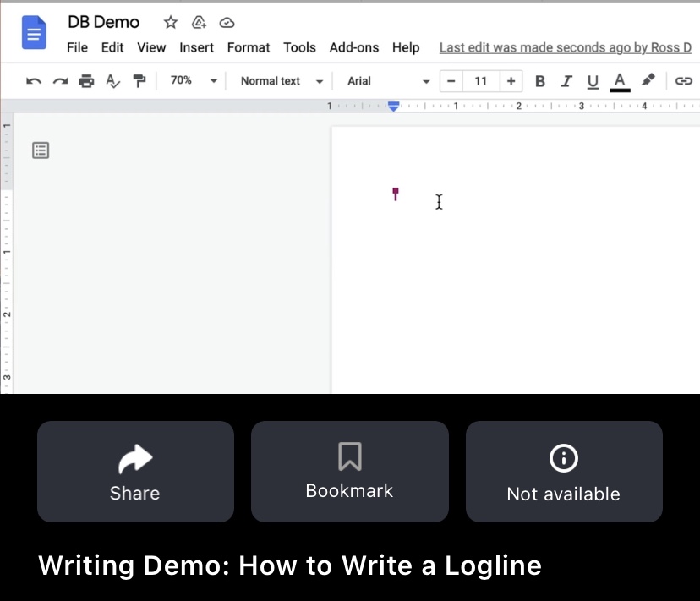Open the Format menu
This screenshot has width=700, height=601.
click(249, 47)
